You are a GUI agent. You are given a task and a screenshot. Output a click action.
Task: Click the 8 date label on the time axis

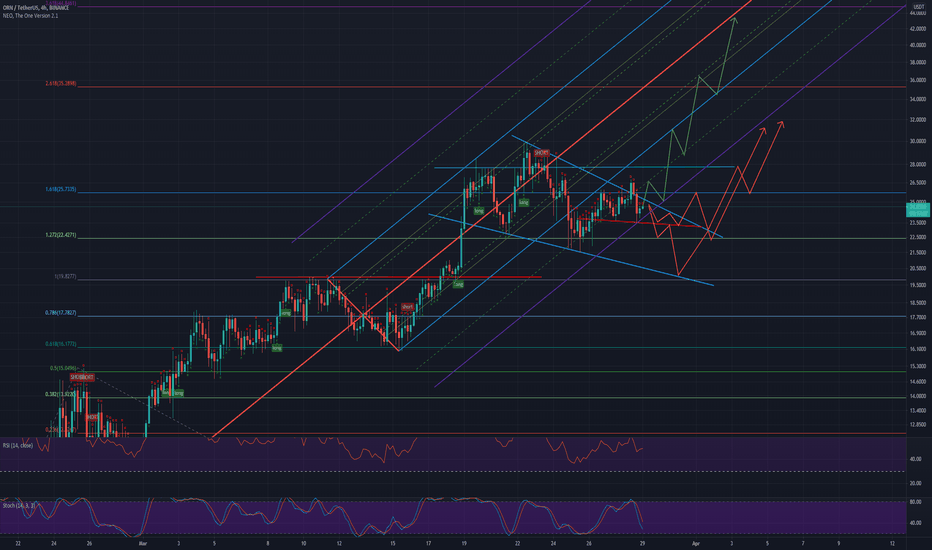pyautogui.click(x=268, y=543)
